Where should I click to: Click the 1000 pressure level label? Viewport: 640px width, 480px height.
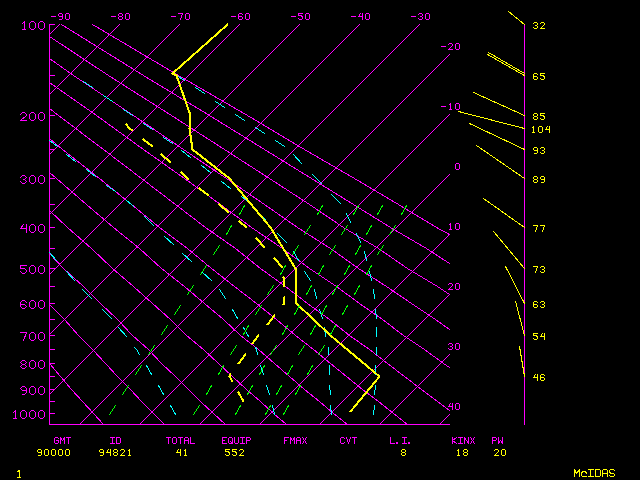pos(32,414)
